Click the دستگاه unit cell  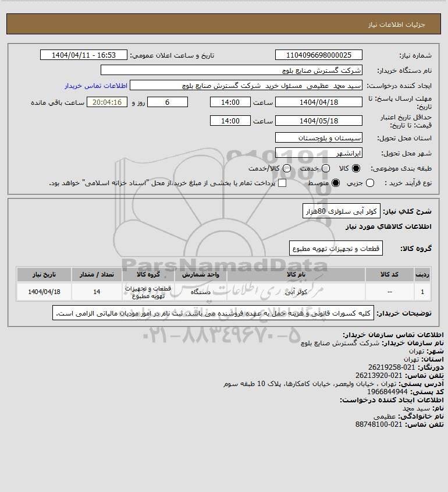coord(201,292)
